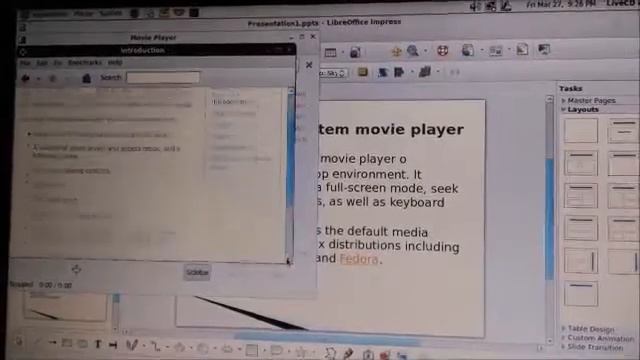Click the font size spinner field
The image size is (640, 360).
333,73
